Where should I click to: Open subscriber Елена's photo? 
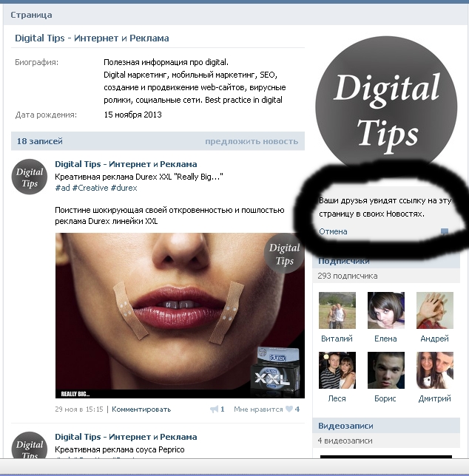[x=385, y=310]
